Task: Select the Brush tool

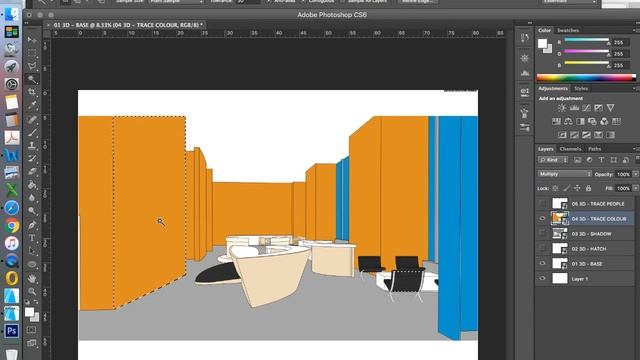Action: tap(32, 132)
